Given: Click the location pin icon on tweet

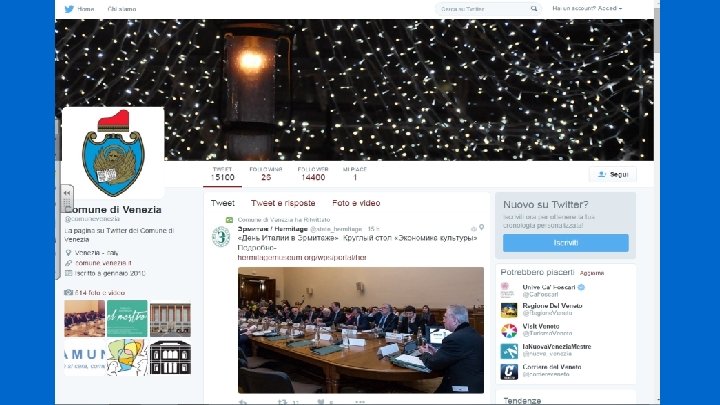Looking at the screenshot, I should pyautogui.click(x=481, y=227).
